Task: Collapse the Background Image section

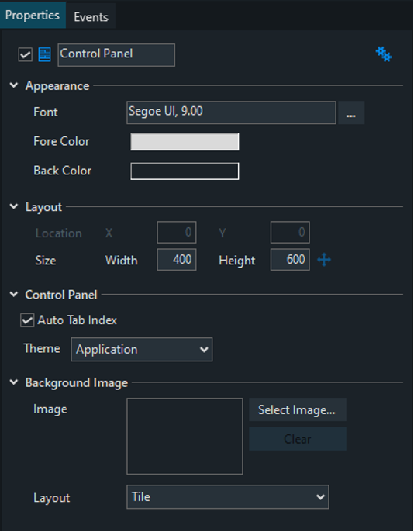Action: [x=14, y=382]
